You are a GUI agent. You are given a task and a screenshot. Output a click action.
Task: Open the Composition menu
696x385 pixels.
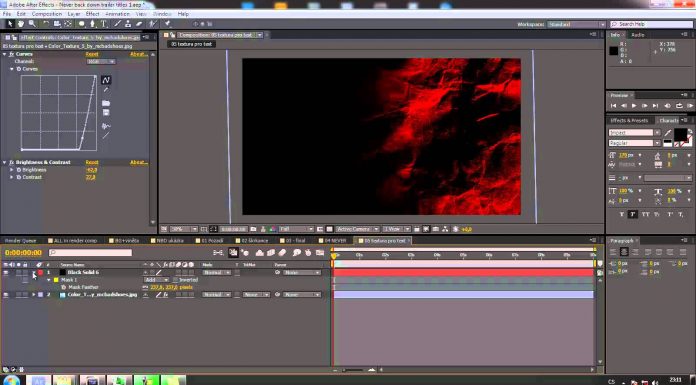point(47,14)
